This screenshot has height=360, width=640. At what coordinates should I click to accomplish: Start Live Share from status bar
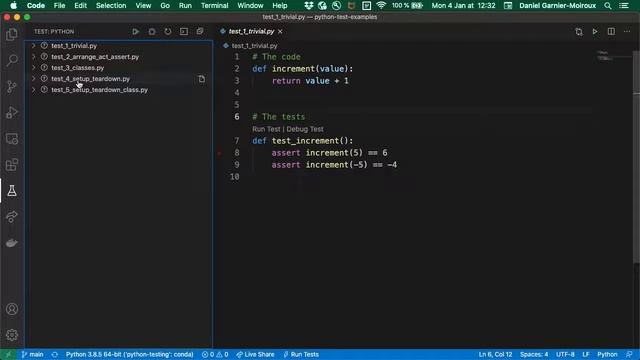256,354
